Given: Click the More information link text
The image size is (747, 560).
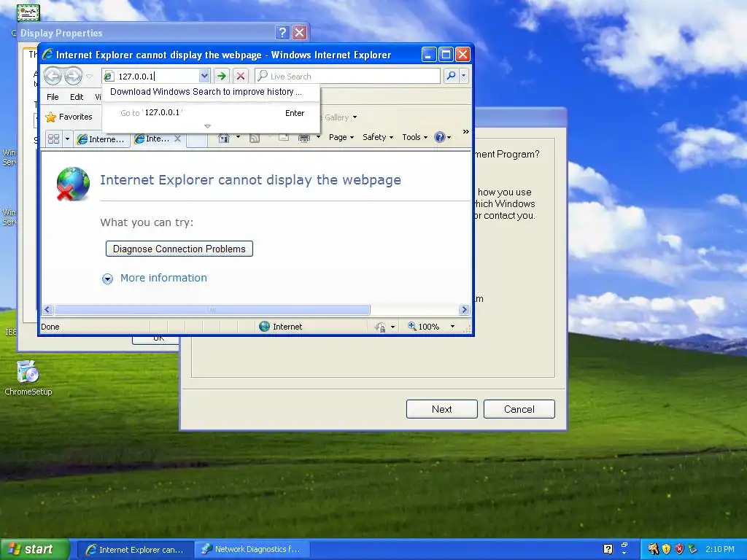Looking at the screenshot, I should pos(163,278).
